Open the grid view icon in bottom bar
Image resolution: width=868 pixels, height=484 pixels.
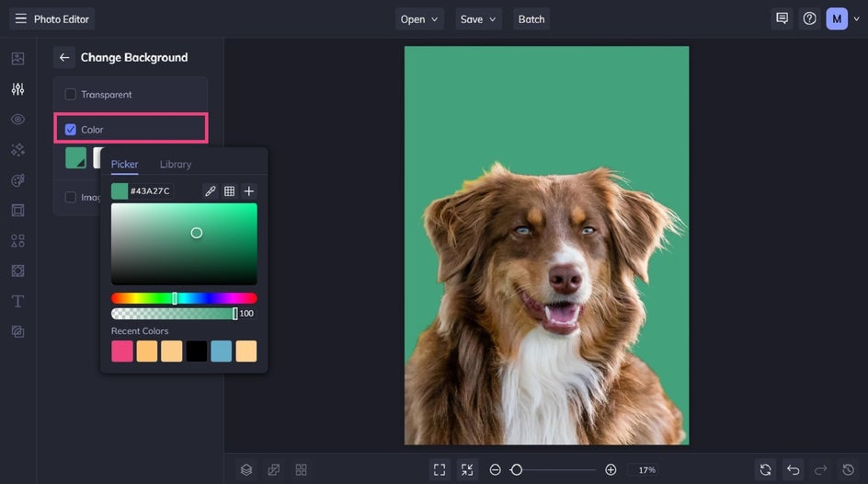(x=302, y=470)
